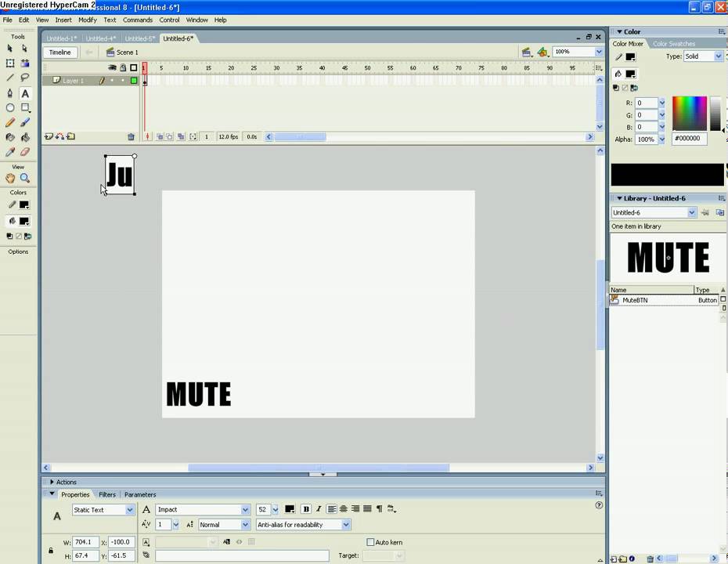The width and height of the screenshot is (728, 564).
Task: Click the Scene 1 label
Action: click(x=127, y=52)
